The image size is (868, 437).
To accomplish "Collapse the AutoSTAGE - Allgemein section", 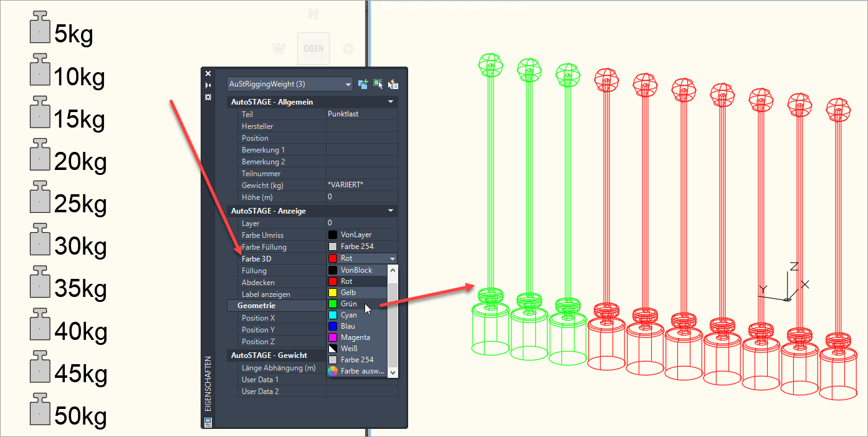I will (391, 101).
